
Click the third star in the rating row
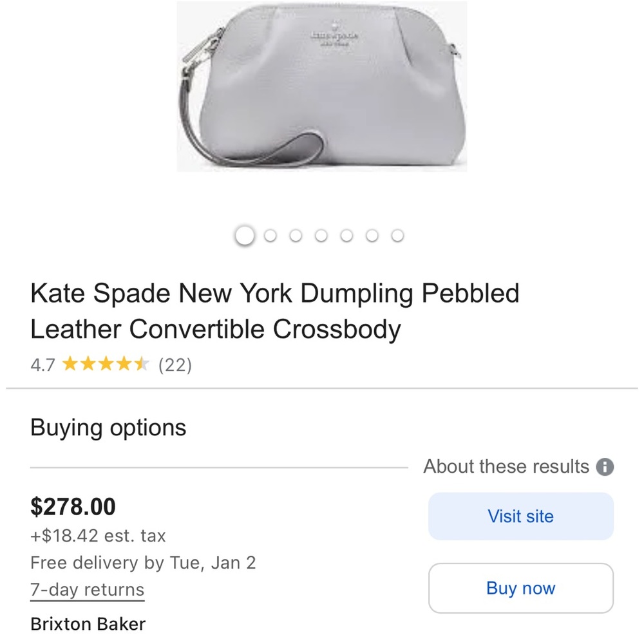pos(108,365)
